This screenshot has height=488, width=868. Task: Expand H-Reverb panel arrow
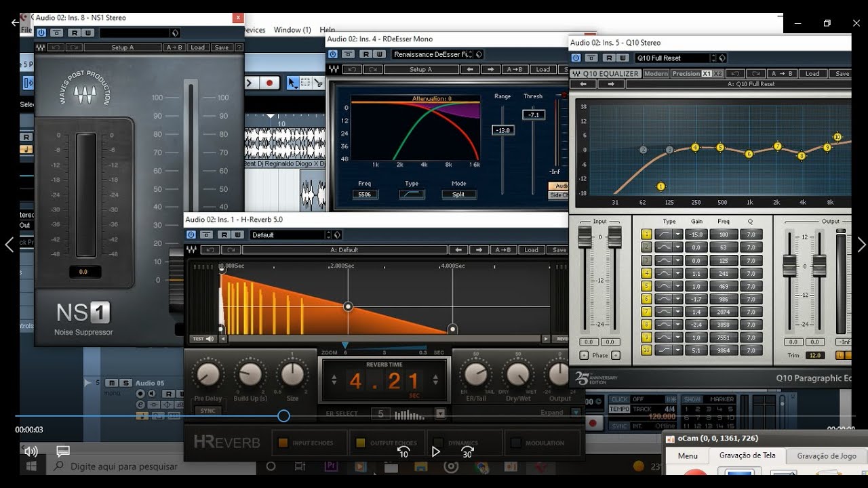coord(576,412)
